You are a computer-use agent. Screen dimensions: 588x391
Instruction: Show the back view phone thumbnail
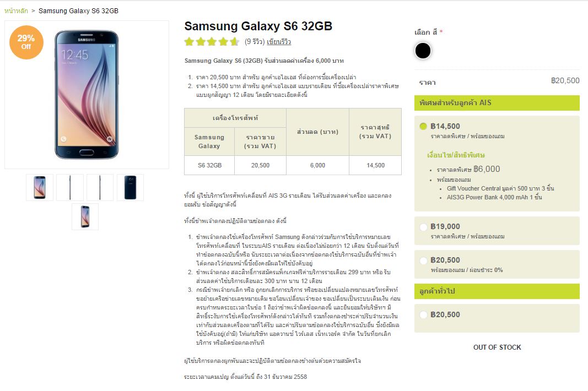click(x=130, y=187)
